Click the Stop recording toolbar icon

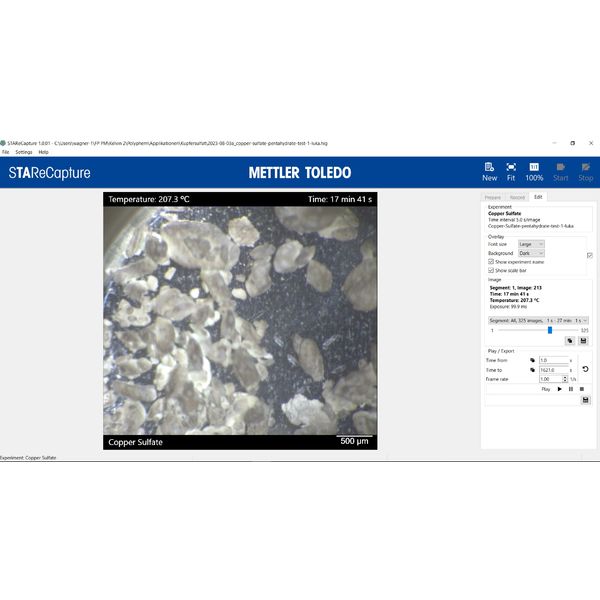coord(585,172)
